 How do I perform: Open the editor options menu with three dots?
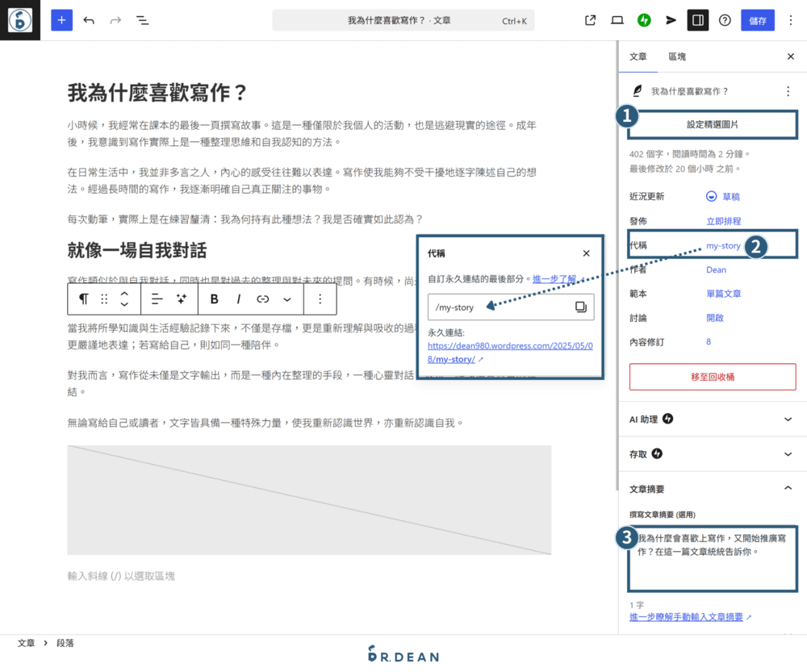pyautogui.click(x=791, y=19)
